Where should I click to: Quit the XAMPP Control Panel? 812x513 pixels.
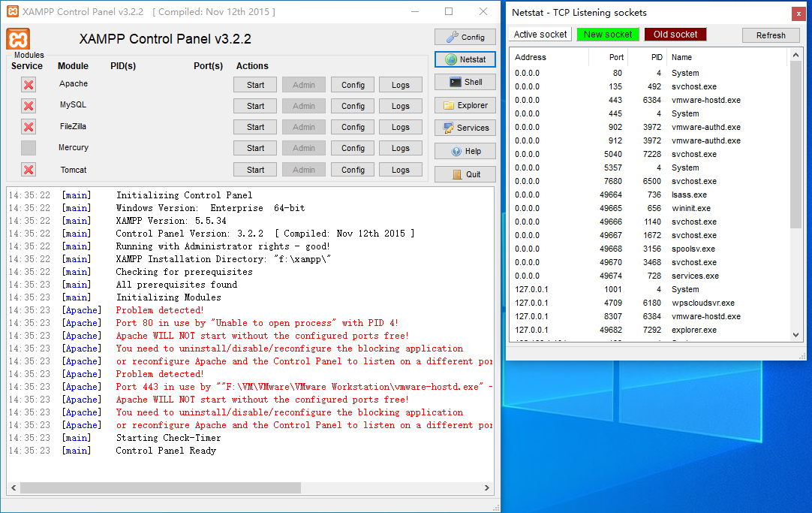(465, 174)
